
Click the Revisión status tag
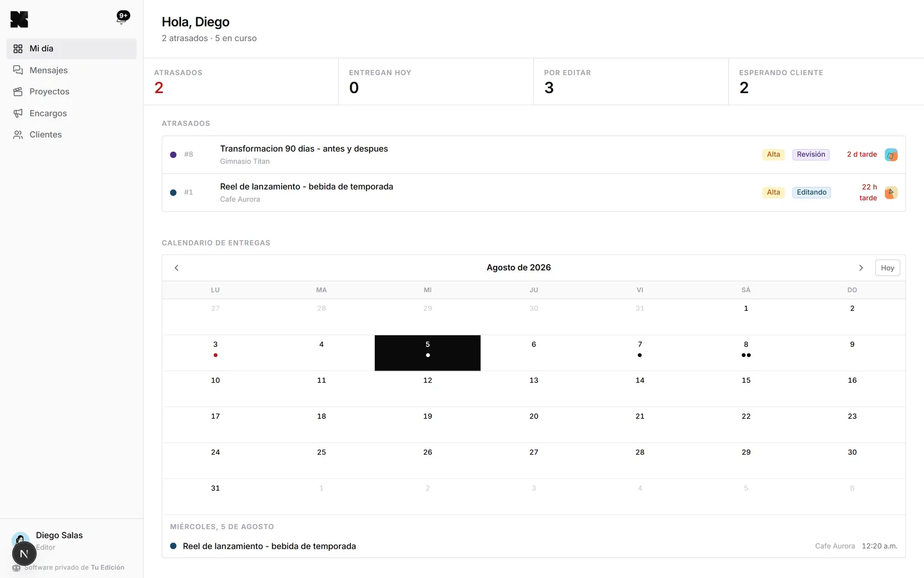811,155
